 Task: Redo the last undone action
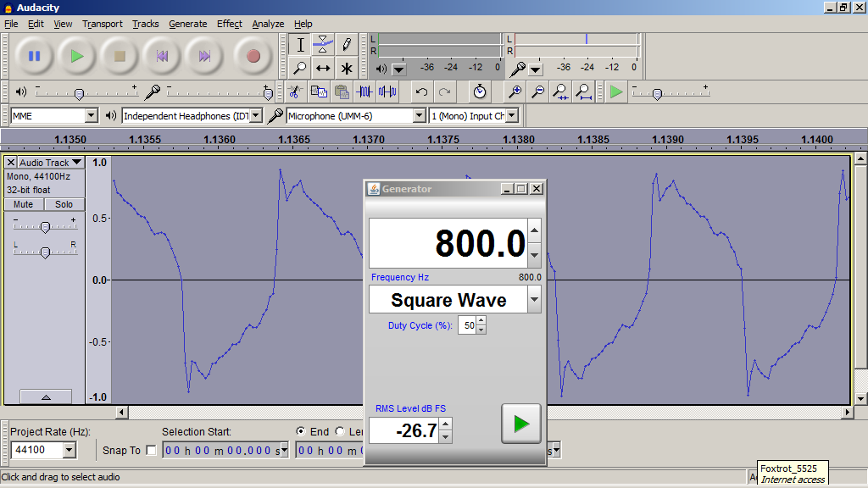444,91
